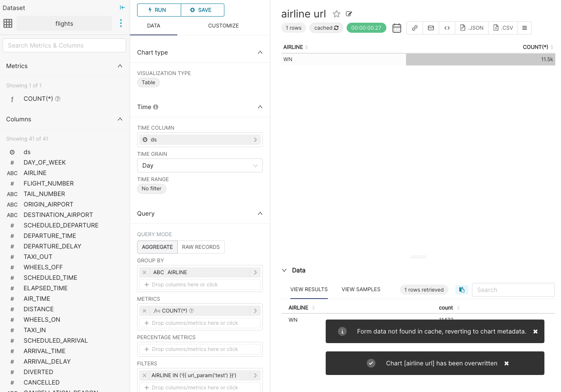Screen dimensions: 561x392
Task: Copy results to clipboard icon
Action: tap(461, 290)
